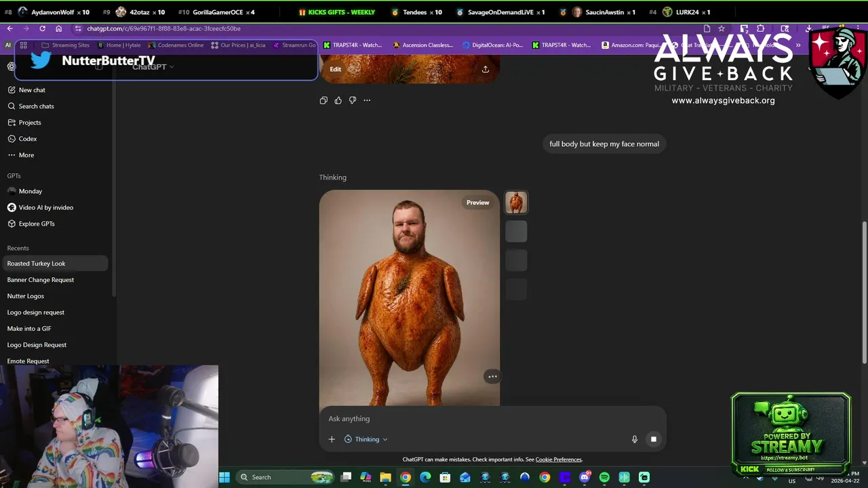
Task: Collapse the GPTs section header
Action: (x=14, y=176)
